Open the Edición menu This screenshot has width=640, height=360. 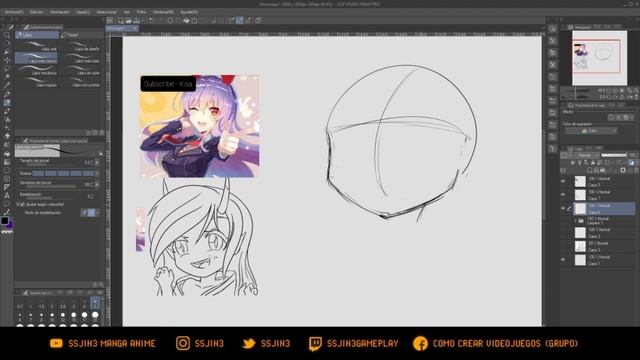pos(36,12)
